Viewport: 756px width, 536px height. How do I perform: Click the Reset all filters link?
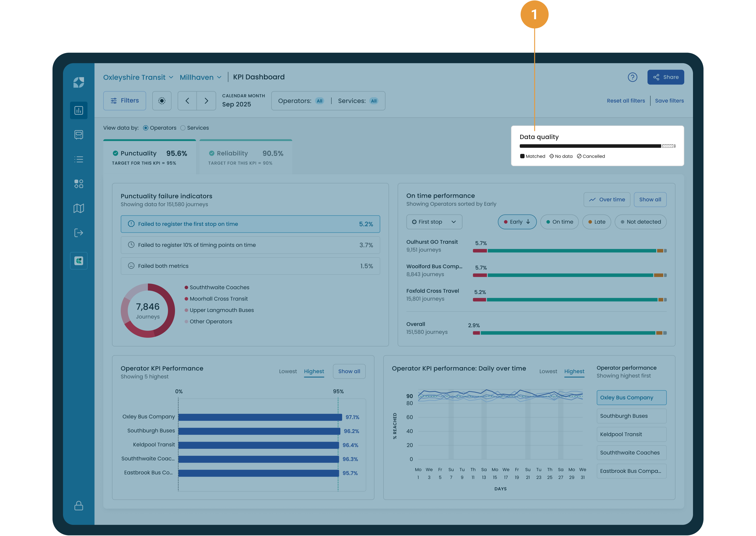tap(626, 101)
